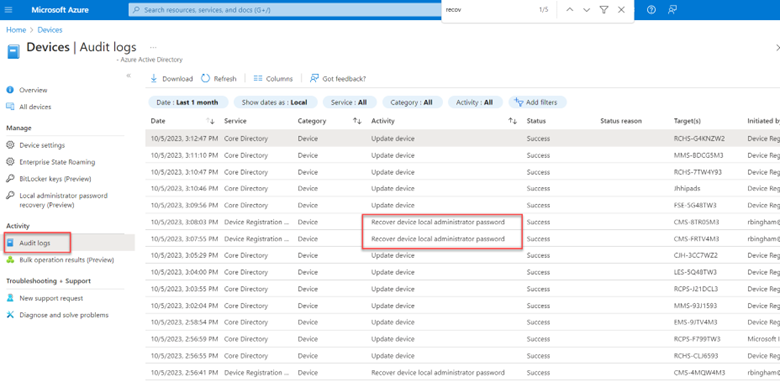780x382 pixels.
Task: Open Enterprise State Roaming menu item
Action: (57, 162)
